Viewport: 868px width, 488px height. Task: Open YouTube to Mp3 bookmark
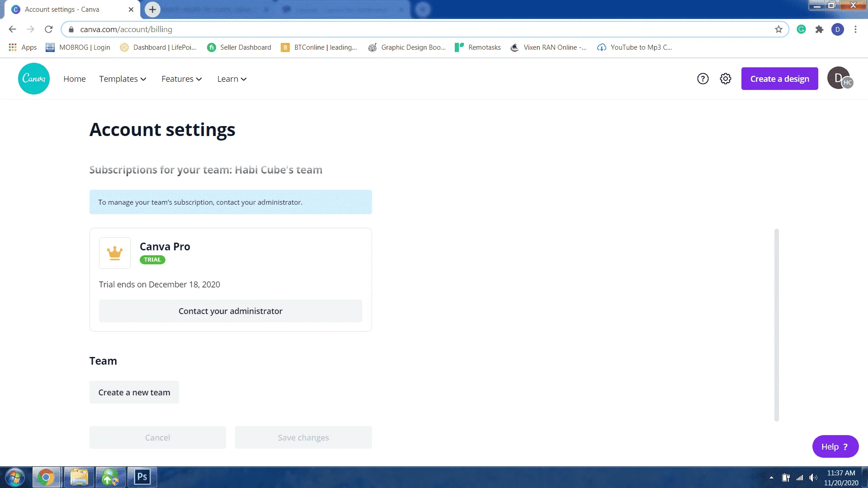[635, 47]
